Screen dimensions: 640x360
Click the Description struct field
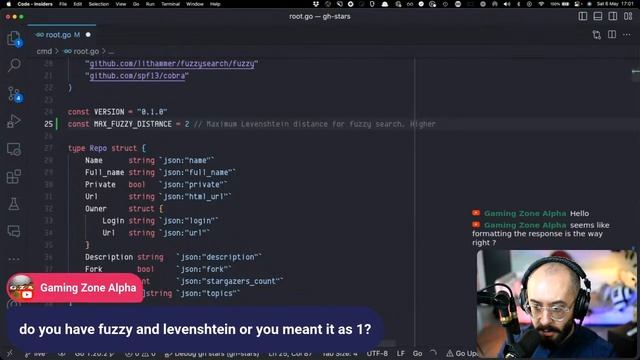(109, 257)
